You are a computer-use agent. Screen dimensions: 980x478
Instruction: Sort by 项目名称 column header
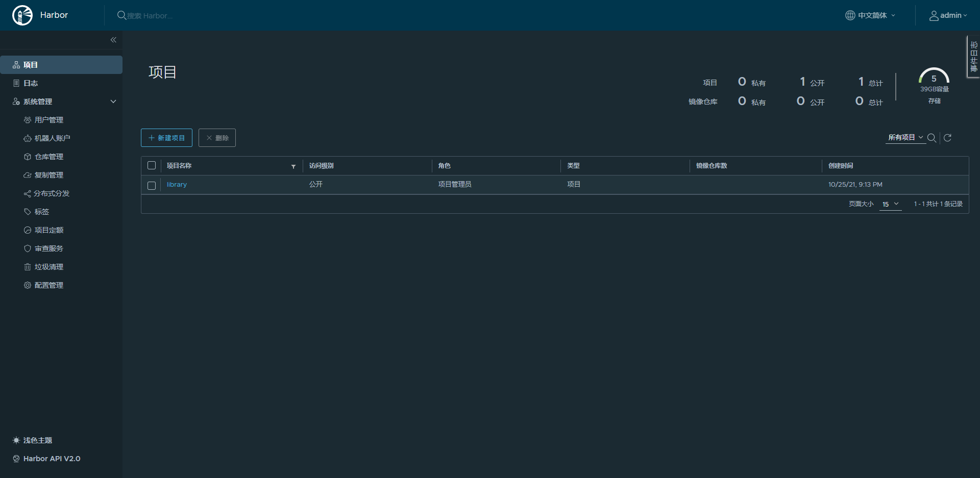pyautogui.click(x=179, y=166)
